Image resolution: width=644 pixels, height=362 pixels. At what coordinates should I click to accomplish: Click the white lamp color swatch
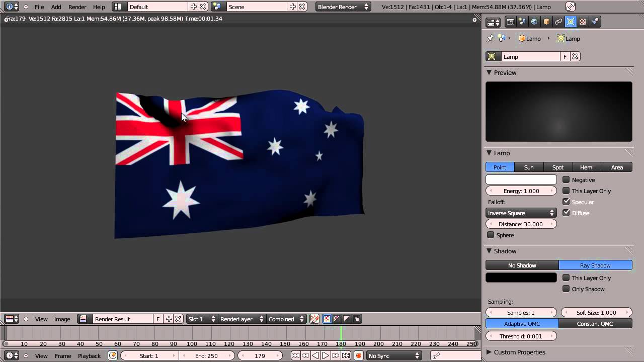(x=521, y=179)
